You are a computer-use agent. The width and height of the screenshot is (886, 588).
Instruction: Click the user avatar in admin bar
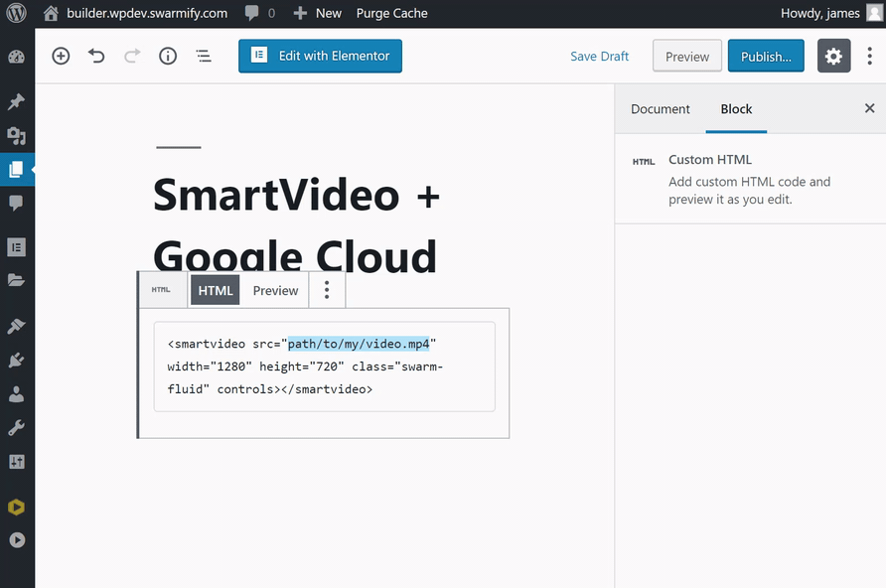coord(875,13)
